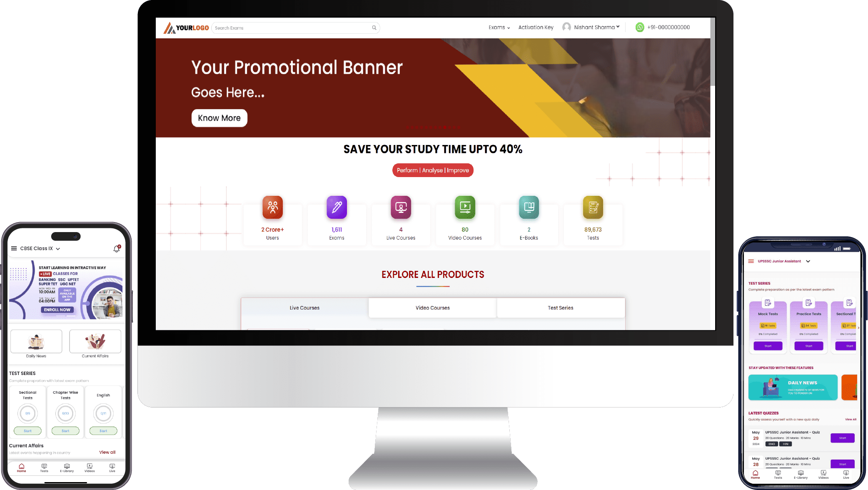
Task: Select the Live Courses tab
Action: [x=304, y=307]
